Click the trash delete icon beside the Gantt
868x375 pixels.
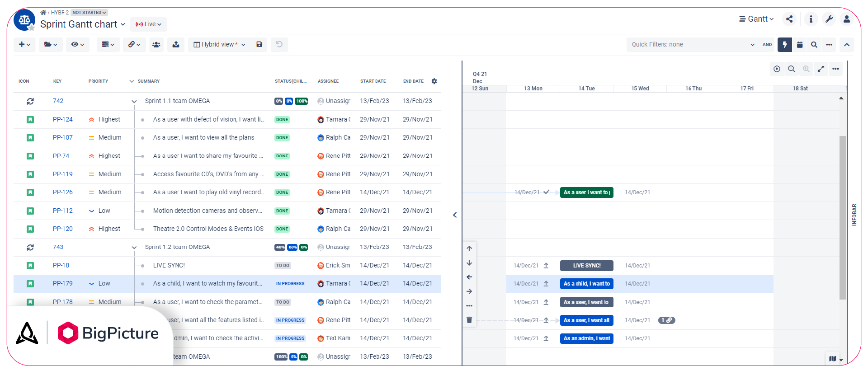tap(469, 320)
